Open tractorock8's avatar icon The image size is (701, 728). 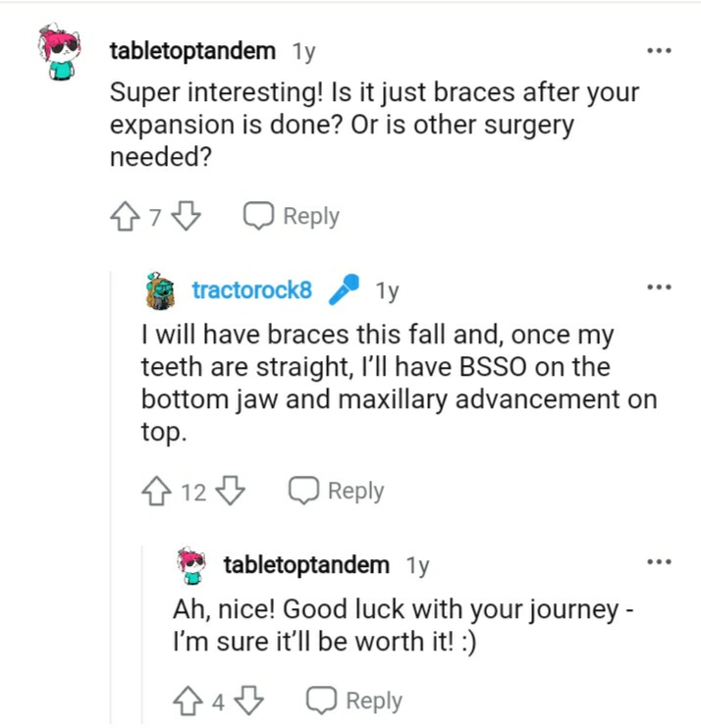160,291
